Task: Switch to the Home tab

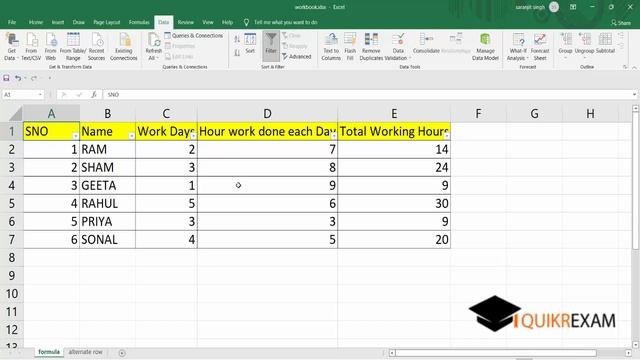Action: (36, 22)
